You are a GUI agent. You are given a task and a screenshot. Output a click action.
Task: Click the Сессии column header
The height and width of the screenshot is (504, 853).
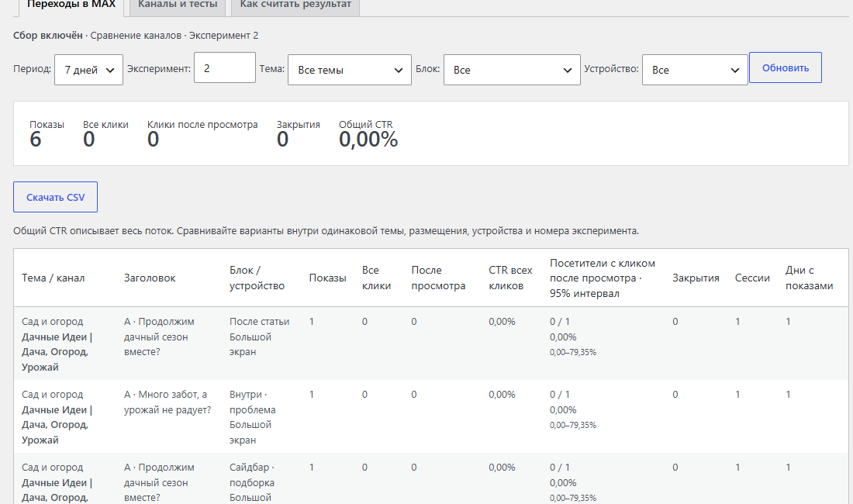752,278
